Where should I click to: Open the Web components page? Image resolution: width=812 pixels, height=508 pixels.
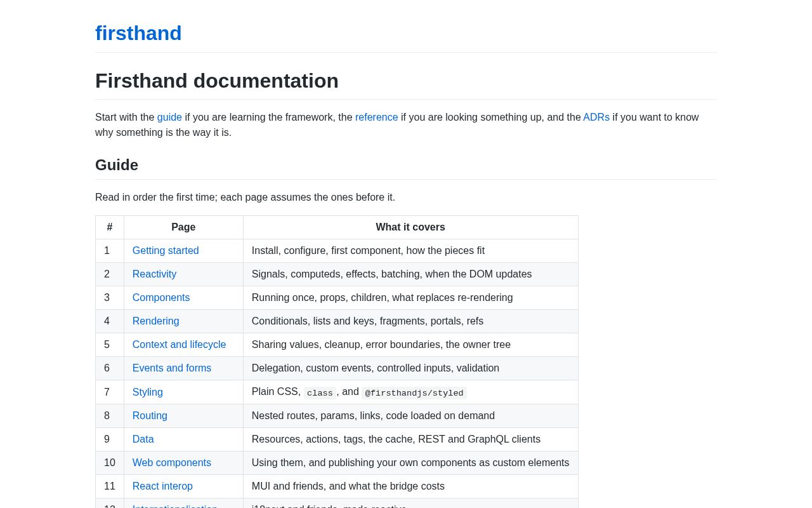[x=171, y=463]
